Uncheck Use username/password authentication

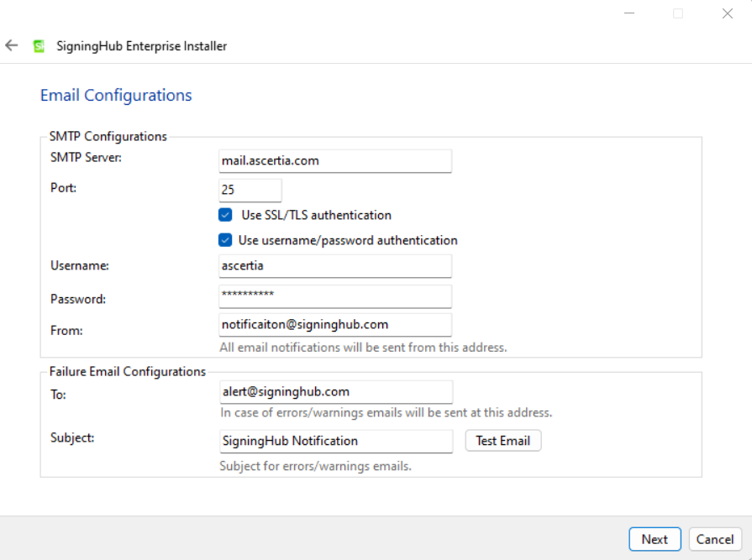[225, 239]
